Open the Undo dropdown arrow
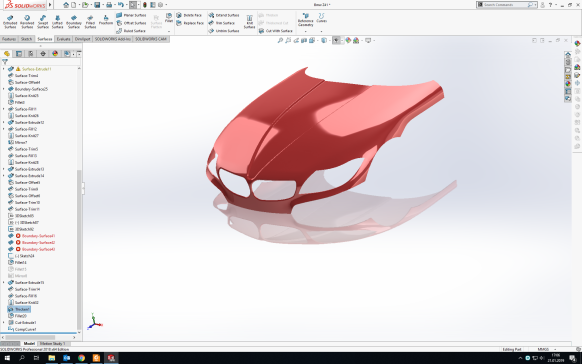This screenshot has width=582, height=364. [127, 5]
